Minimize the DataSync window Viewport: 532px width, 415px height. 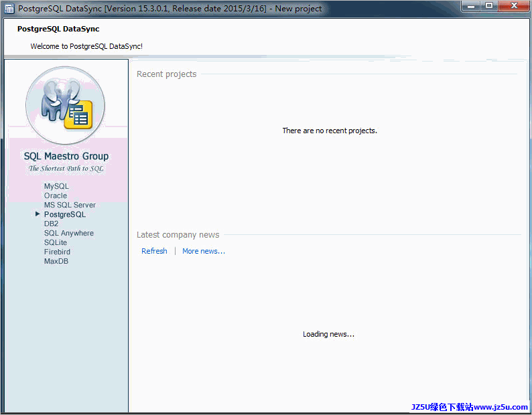click(471, 6)
